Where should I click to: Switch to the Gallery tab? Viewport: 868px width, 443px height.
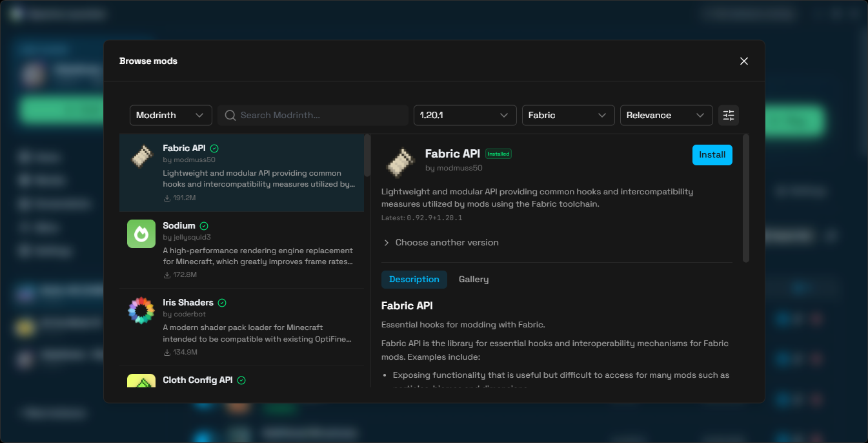[474, 280]
